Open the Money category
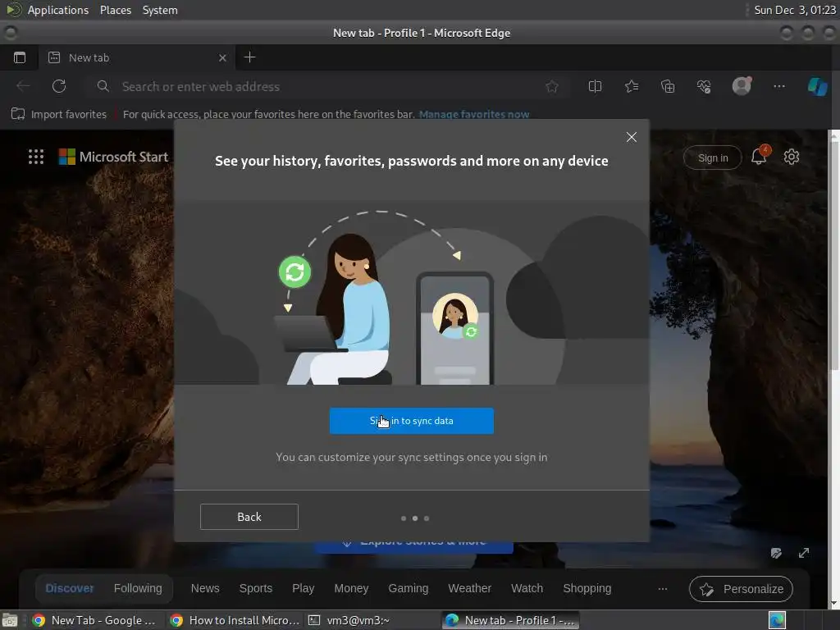This screenshot has width=840, height=630. tap(351, 588)
